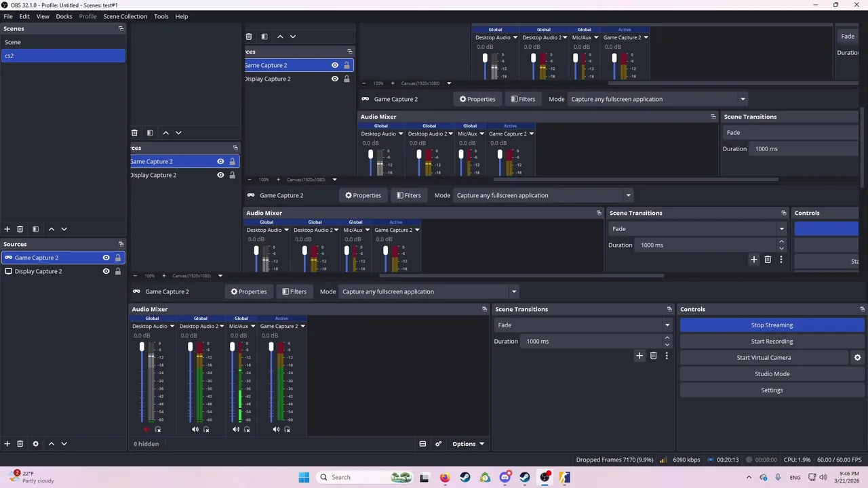The width and height of the screenshot is (868, 488).
Task: Increase transition duration with stepper up arrow
Action: [x=667, y=338]
